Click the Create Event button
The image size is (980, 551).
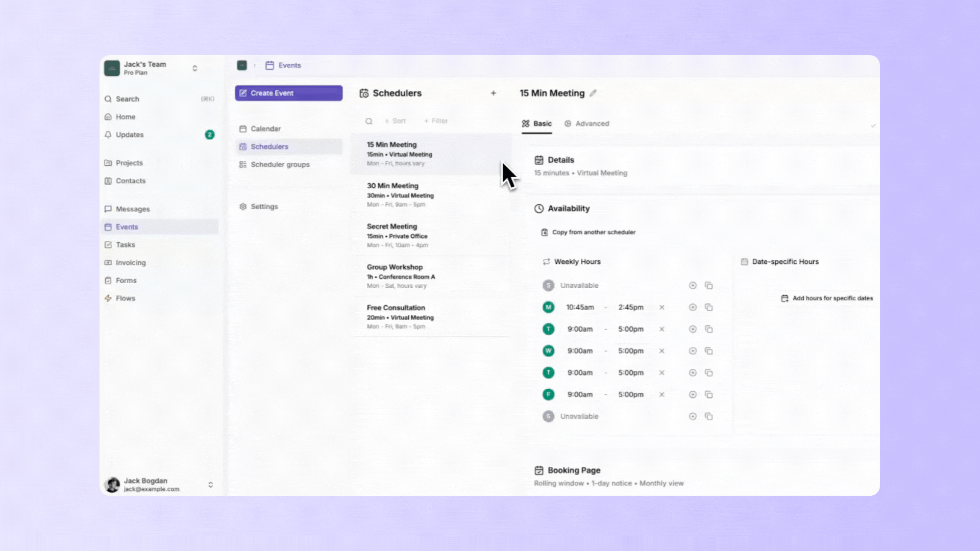click(288, 93)
